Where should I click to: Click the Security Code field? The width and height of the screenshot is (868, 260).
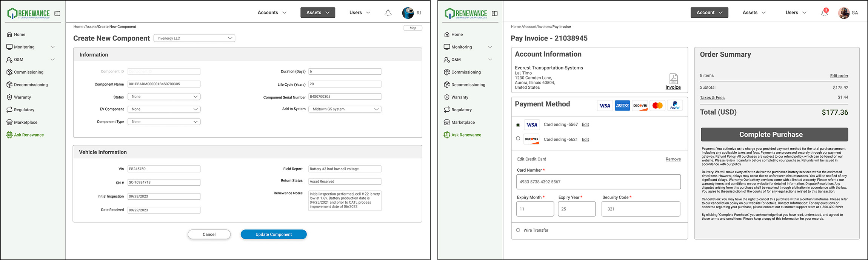tap(641, 209)
